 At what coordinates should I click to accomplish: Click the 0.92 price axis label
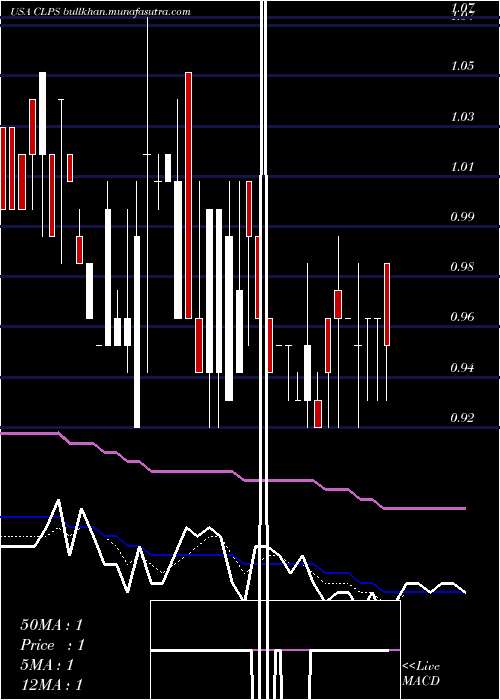click(462, 417)
